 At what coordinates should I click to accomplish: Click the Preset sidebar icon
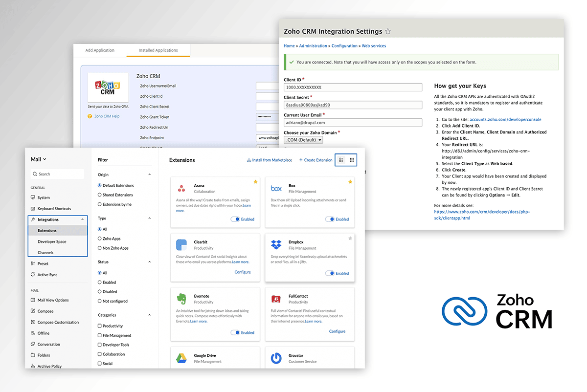click(33, 263)
